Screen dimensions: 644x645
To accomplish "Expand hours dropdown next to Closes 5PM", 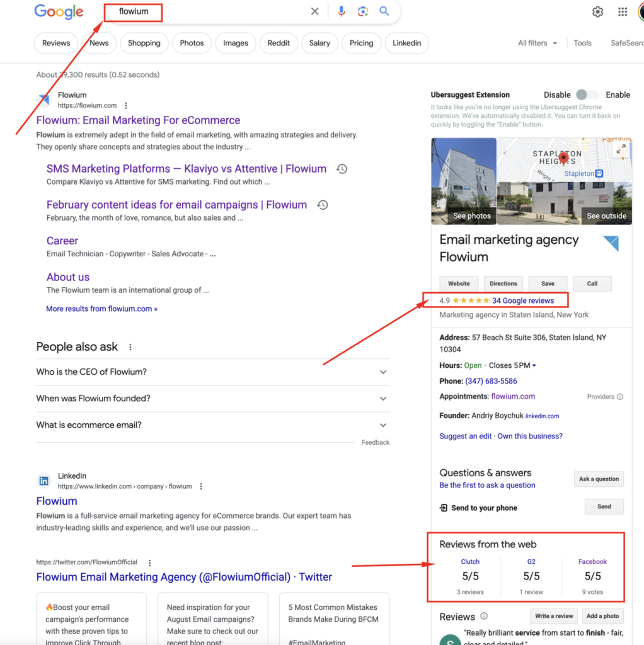I will click(534, 365).
